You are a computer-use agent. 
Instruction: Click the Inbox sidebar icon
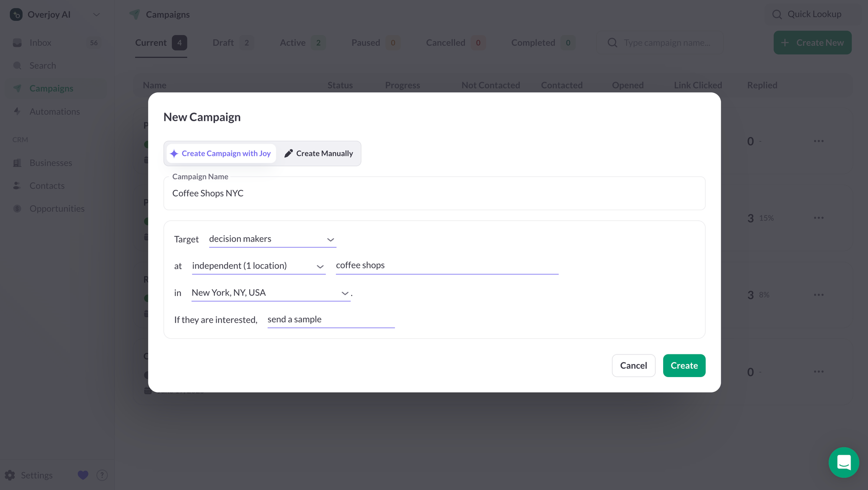pos(17,43)
